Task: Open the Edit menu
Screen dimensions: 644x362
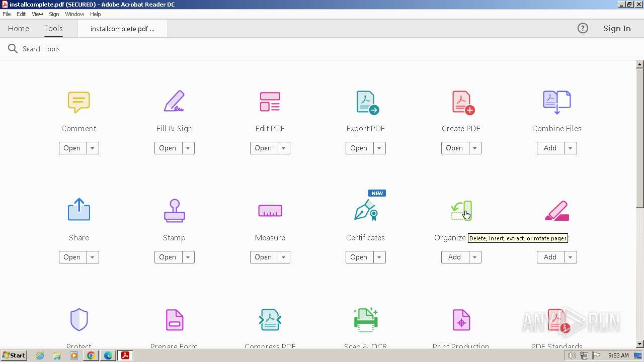Action: (x=21, y=14)
